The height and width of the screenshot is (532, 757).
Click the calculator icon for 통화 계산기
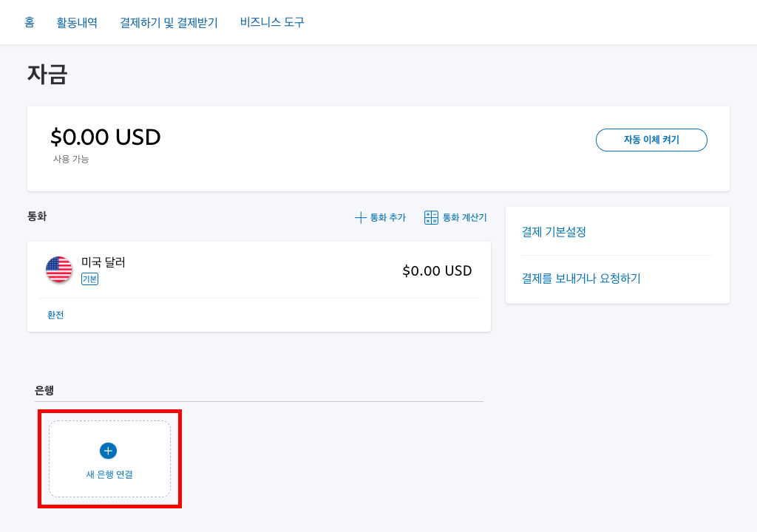(431, 217)
